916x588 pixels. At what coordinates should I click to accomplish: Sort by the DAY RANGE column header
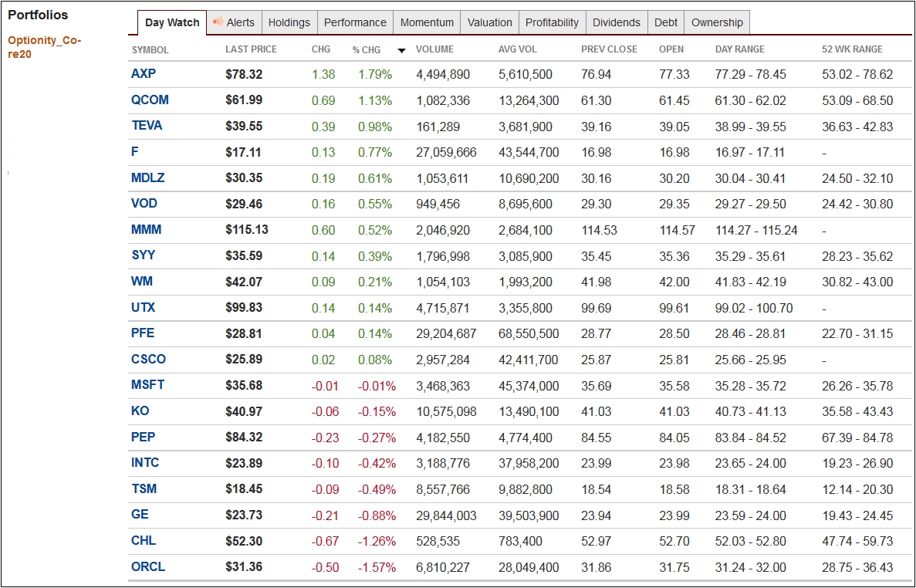click(739, 49)
